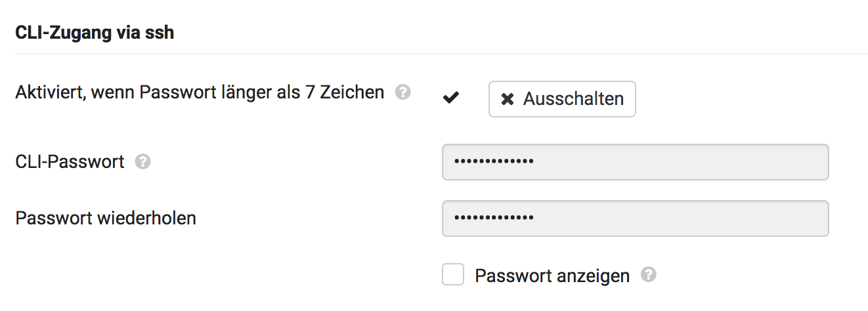Click the 'Aktiviert, wenn Passwort länger' label
The image size is (868, 311).
coord(200,93)
